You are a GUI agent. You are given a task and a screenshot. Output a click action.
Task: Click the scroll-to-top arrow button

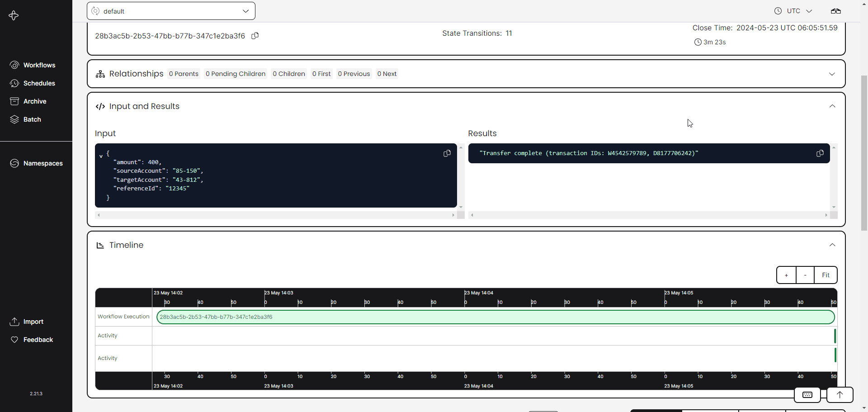coord(840,395)
